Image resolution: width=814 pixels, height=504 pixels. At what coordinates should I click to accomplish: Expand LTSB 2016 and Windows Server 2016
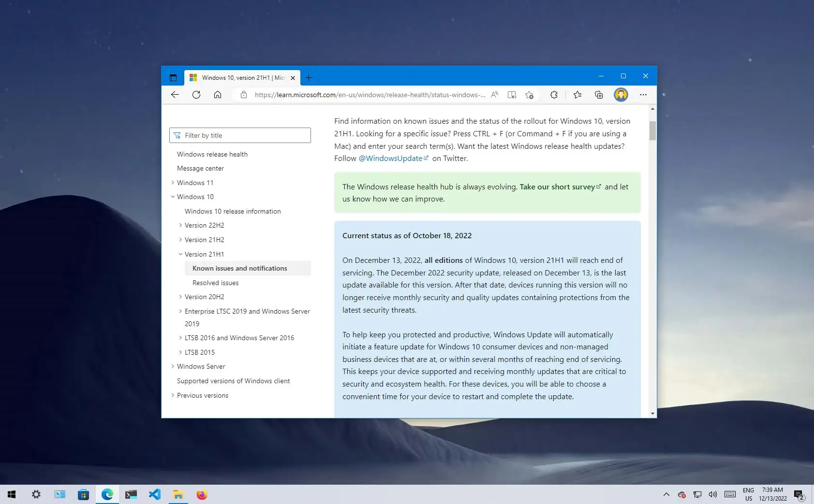point(180,338)
